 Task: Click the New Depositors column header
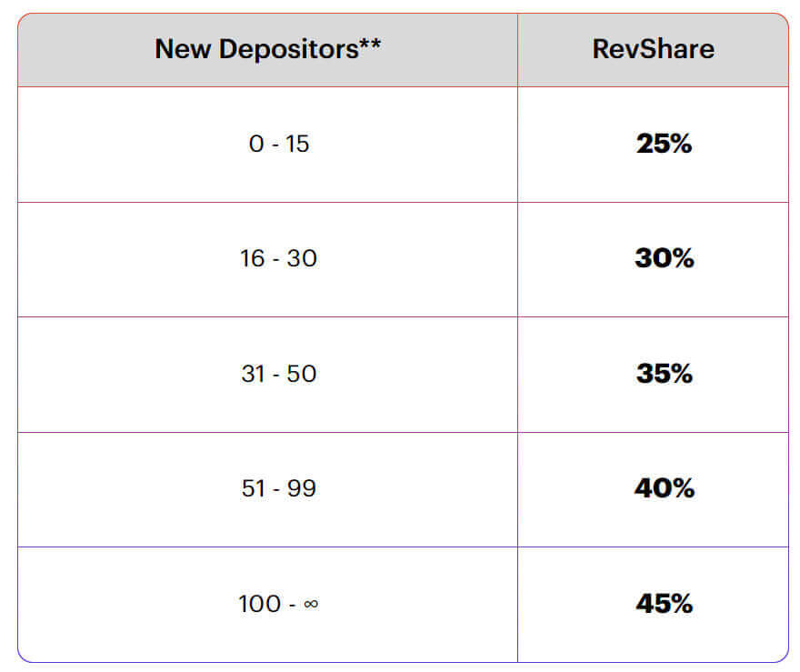pos(267,49)
